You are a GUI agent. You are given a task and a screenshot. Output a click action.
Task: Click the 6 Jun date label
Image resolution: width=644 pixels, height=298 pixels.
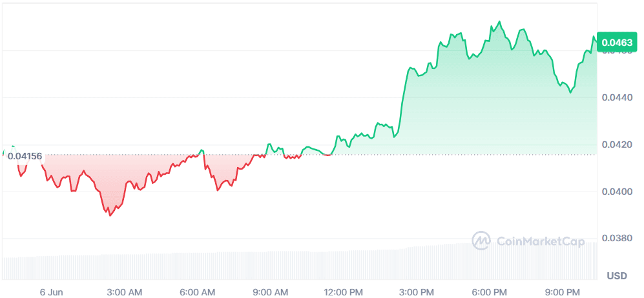click(51, 292)
